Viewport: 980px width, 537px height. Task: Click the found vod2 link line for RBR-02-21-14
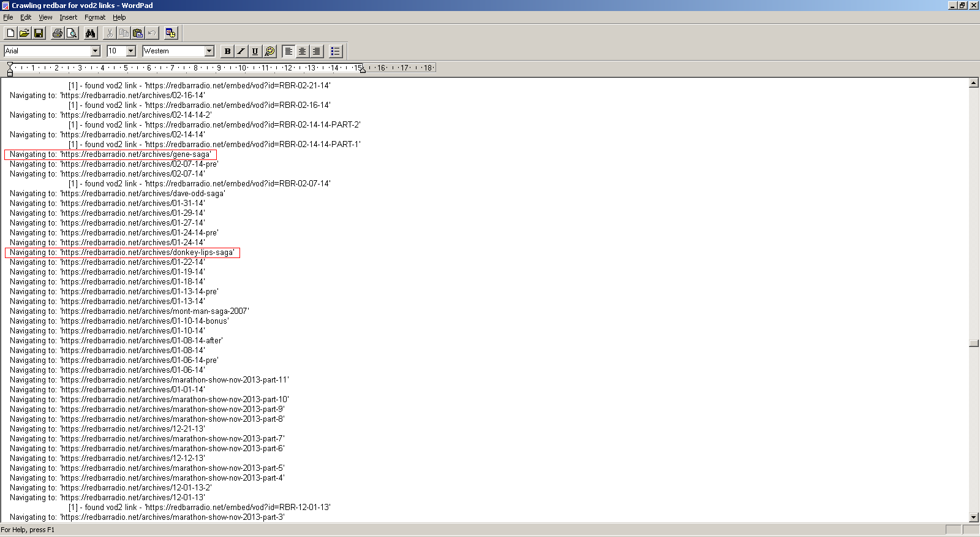pos(199,86)
